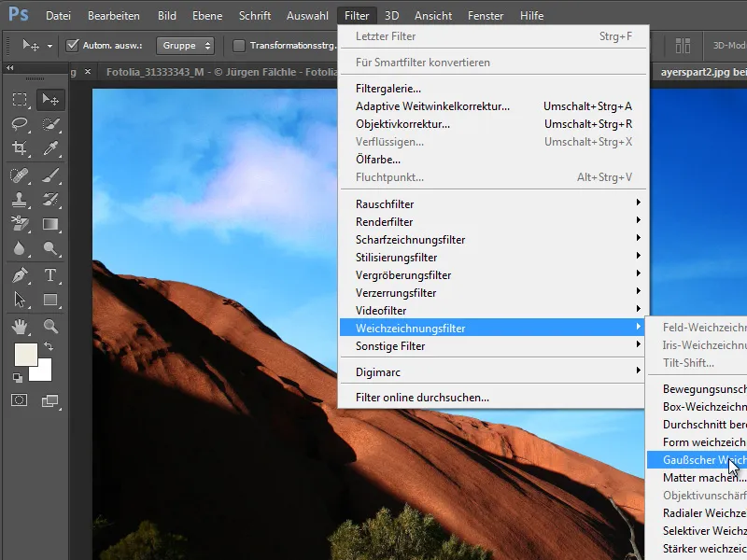
Task: Select the Eraser tool
Action: (20, 223)
